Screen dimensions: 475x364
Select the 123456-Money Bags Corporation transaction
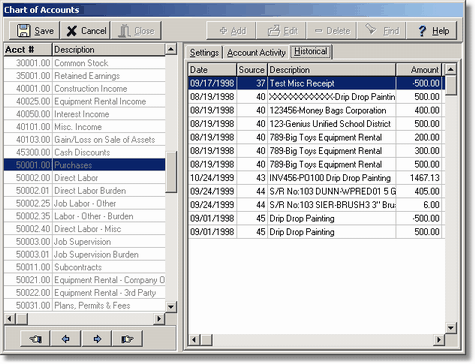(316, 110)
